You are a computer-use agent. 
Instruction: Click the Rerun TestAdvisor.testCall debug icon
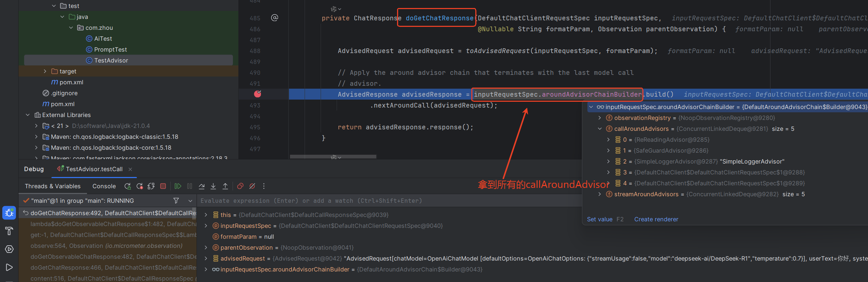point(127,186)
